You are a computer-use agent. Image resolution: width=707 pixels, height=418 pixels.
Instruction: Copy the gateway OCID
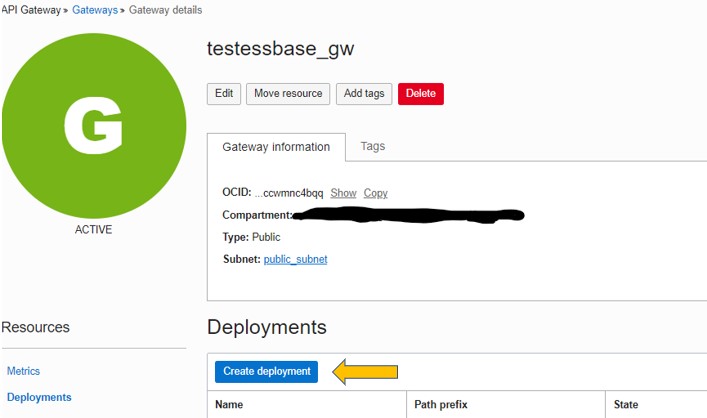376,193
